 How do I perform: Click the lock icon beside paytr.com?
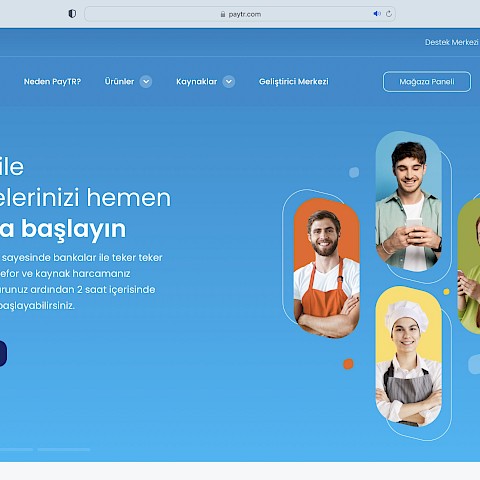(x=223, y=14)
